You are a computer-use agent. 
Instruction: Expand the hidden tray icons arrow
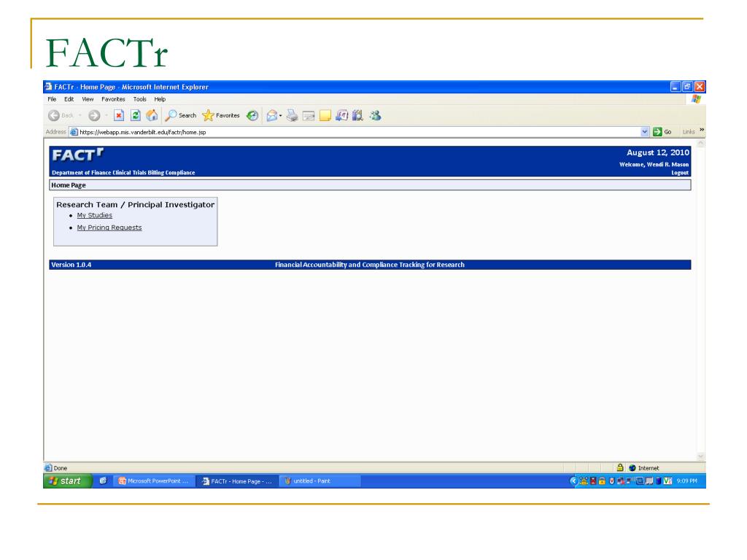(573, 481)
